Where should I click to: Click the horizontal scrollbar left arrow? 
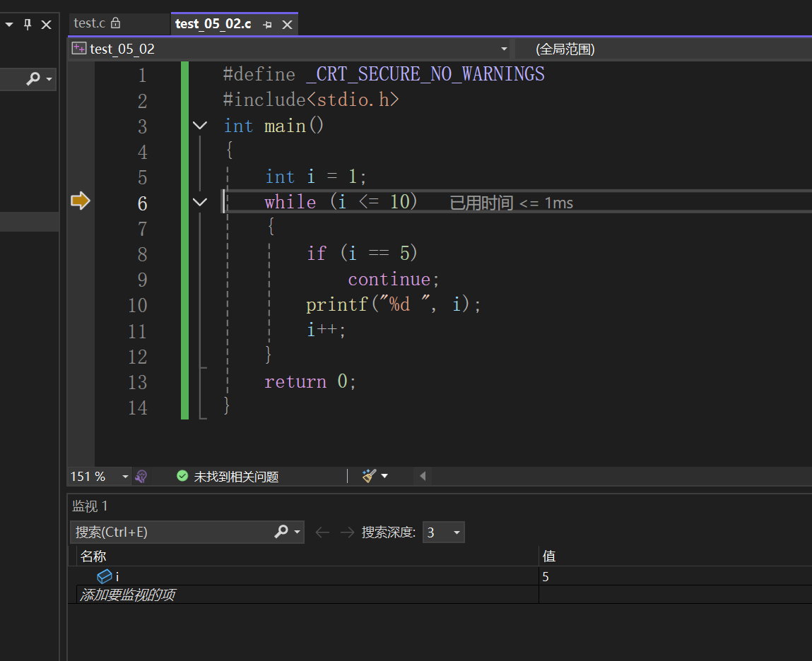pyautogui.click(x=423, y=476)
